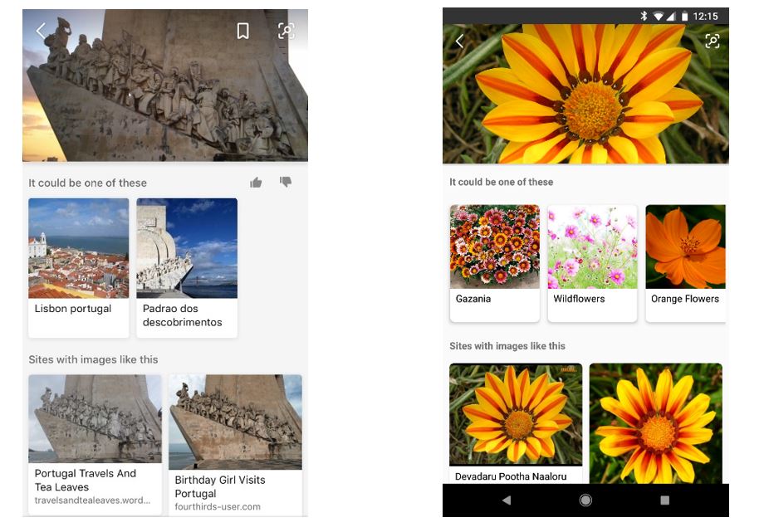This screenshot has width=764, height=532.
Task: Tap the back arrow on the monument screen
Action: coord(40,31)
